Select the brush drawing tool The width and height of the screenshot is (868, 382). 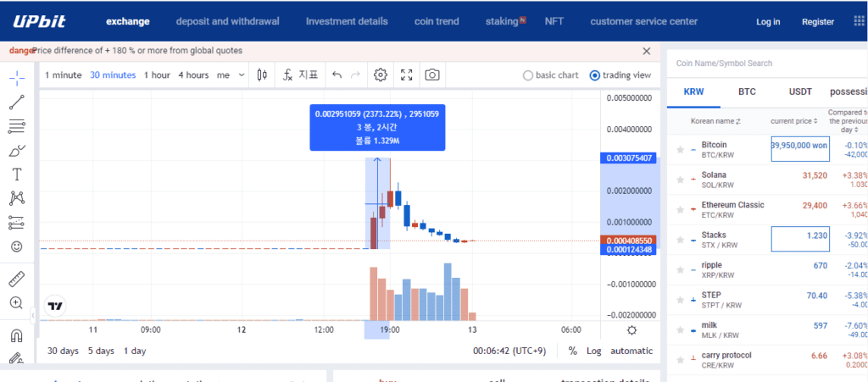17,151
